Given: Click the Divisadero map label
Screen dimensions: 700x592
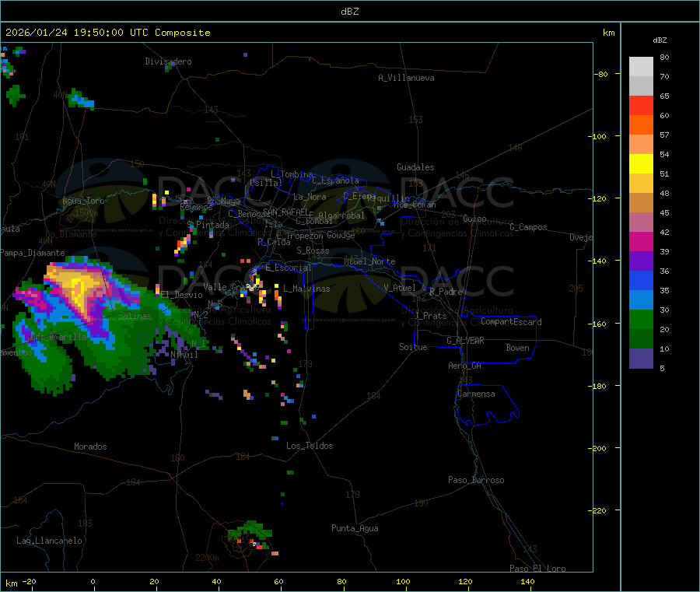Looking at the screenshot, I should click(x=168, y=61).
